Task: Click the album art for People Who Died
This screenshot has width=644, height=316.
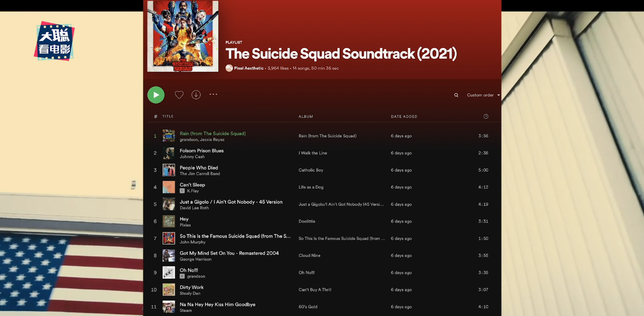Action: pos(168,170)
